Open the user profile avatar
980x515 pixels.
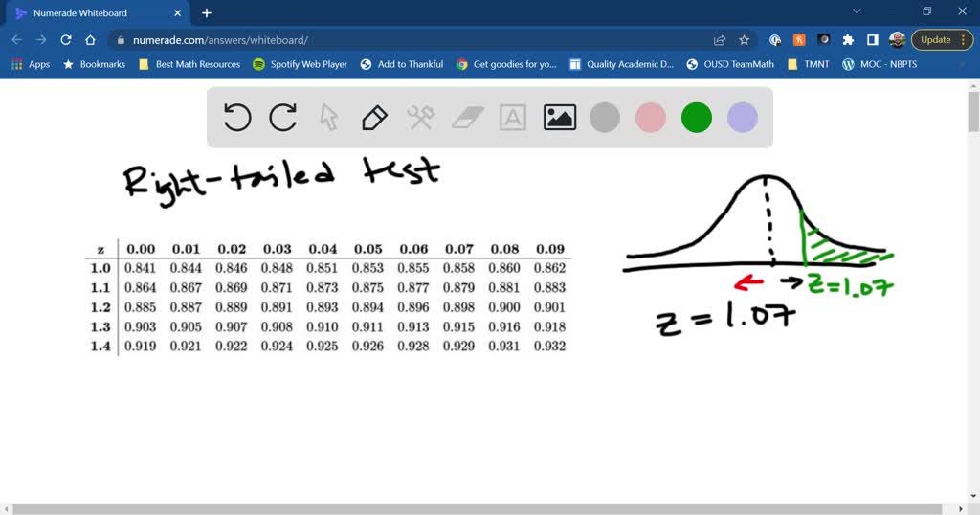(x=898, y=40)
